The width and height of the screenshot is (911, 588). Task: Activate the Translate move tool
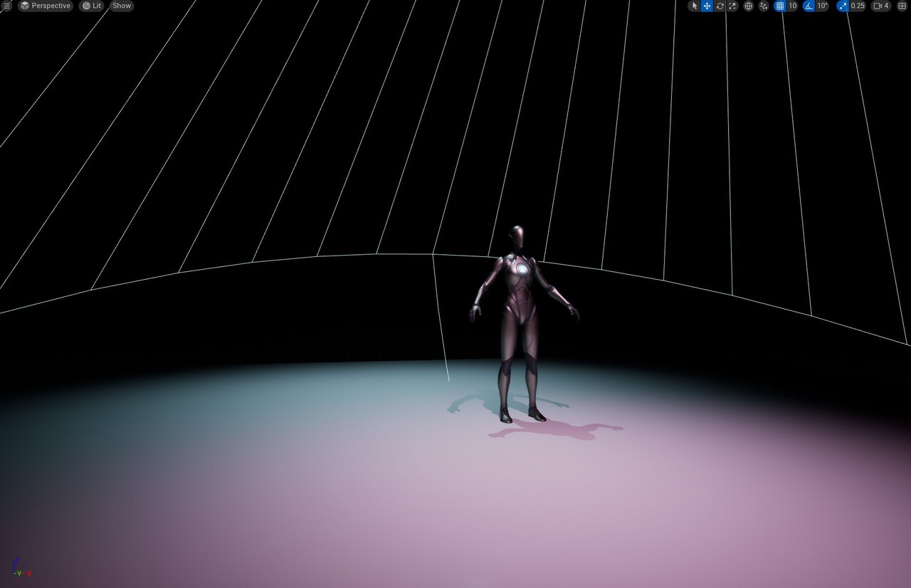click(707, 6)
